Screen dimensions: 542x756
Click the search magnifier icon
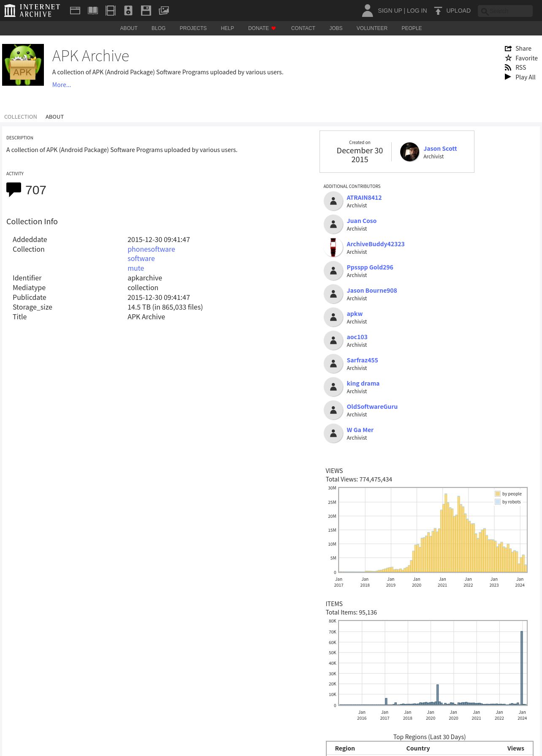coord(485,11)
